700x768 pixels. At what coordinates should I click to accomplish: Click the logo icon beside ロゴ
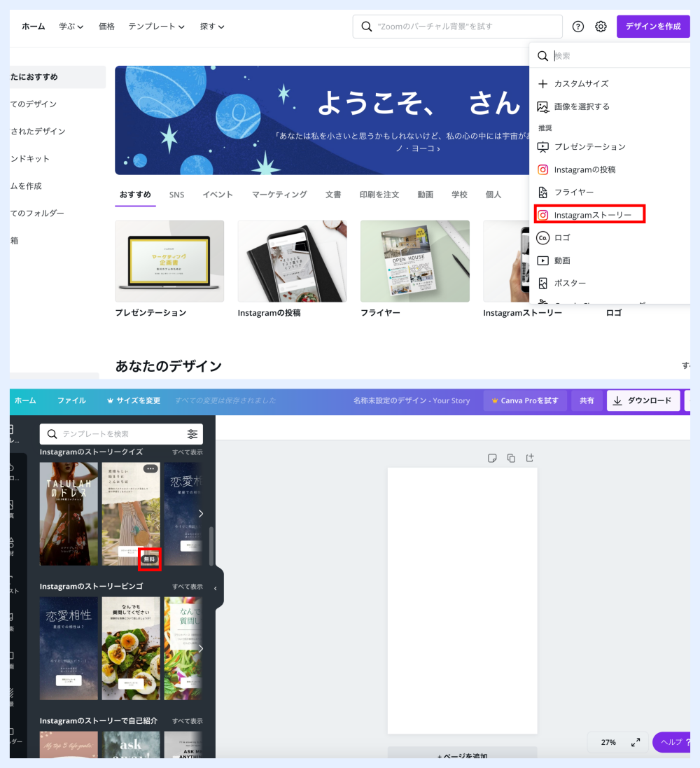click(542, 238)
